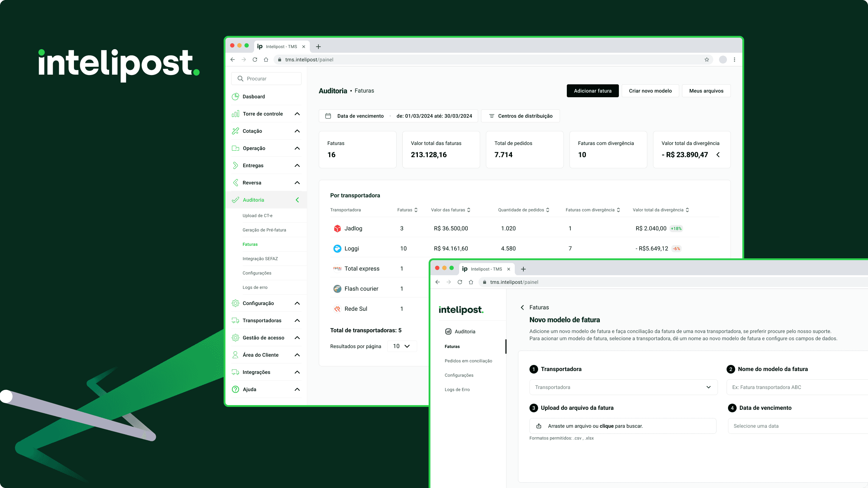Reload page in the front browser window
868x488 pixels.
(x=460, y=282)
